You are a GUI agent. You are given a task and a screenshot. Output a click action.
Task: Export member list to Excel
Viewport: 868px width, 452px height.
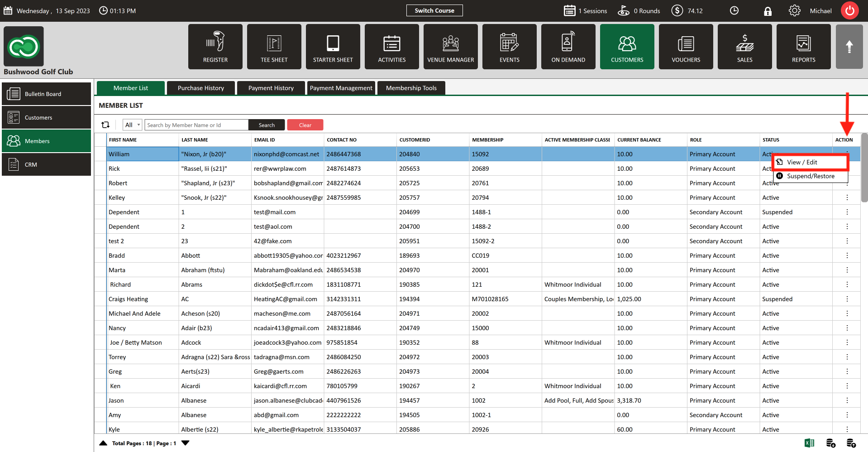(809, 443)
